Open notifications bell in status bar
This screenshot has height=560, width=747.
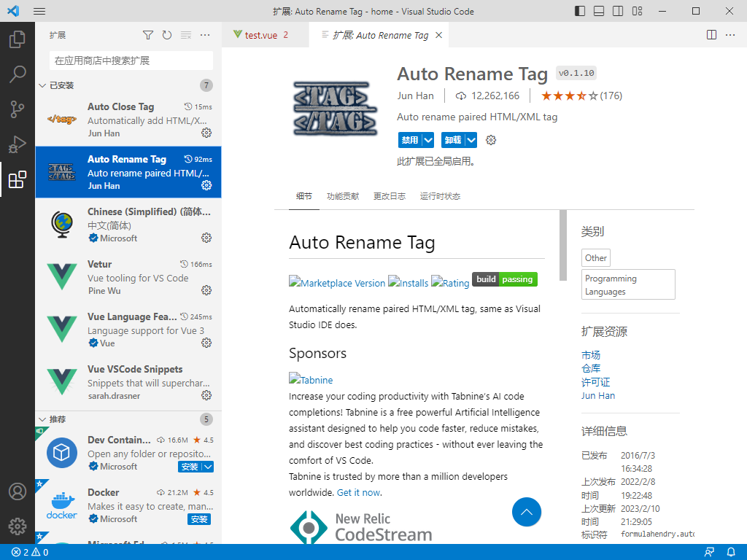point(731,553)
